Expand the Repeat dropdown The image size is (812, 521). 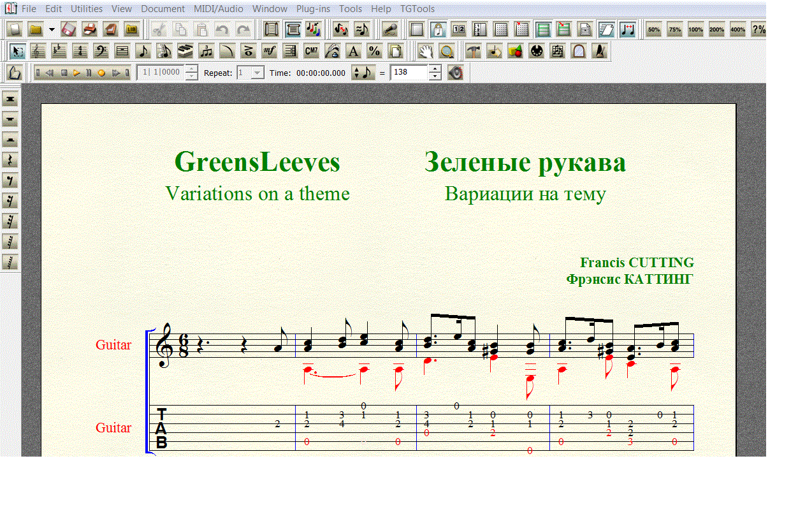[257, 73]
